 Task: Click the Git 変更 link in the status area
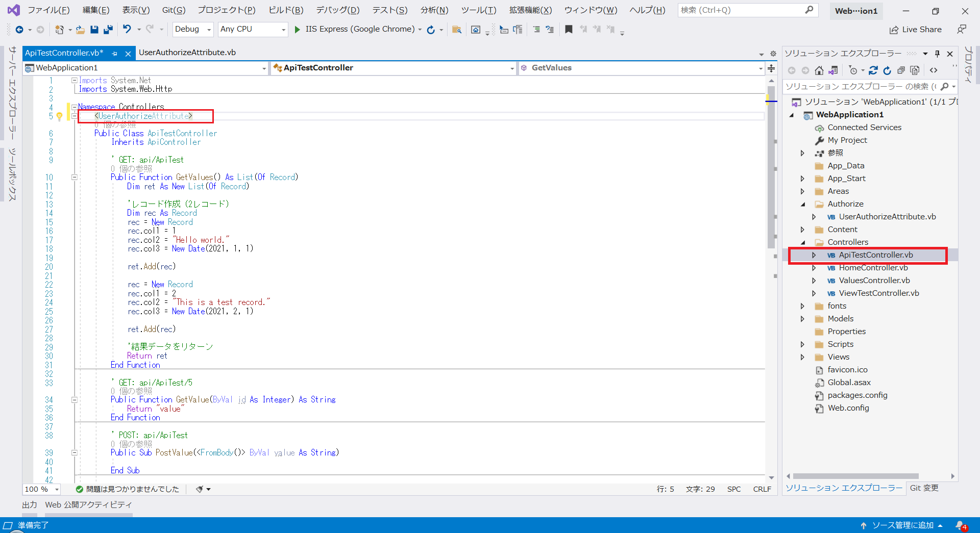(x=924, y=488)
